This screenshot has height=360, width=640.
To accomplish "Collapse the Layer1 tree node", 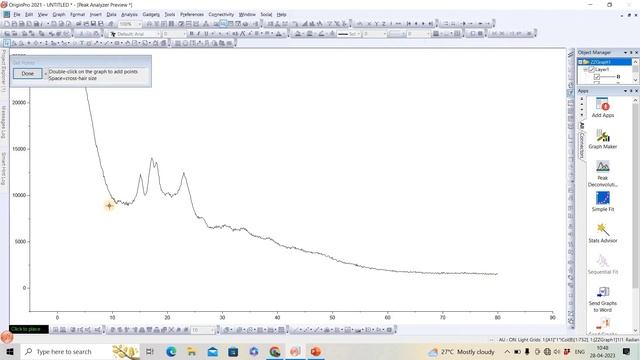I will coord(585,70).
